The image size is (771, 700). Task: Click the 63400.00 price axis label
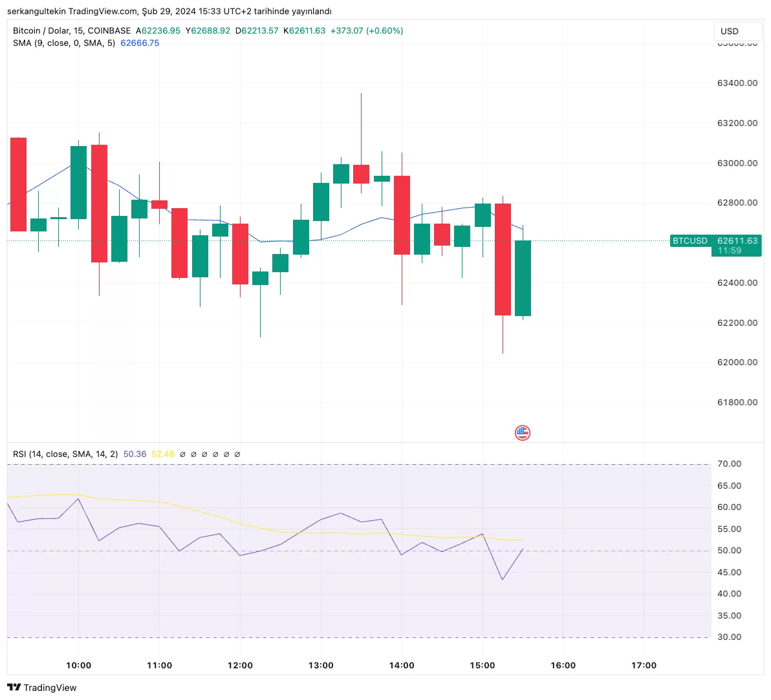pos(737,83)
